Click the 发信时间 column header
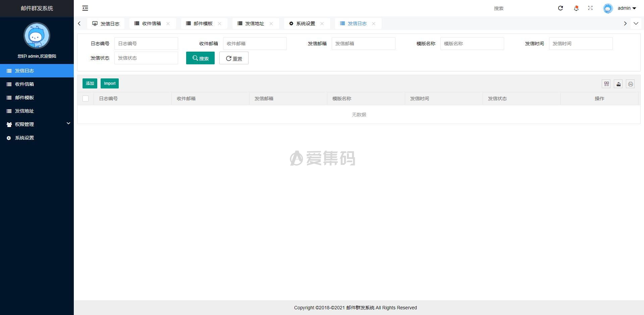 click(444, 99)
